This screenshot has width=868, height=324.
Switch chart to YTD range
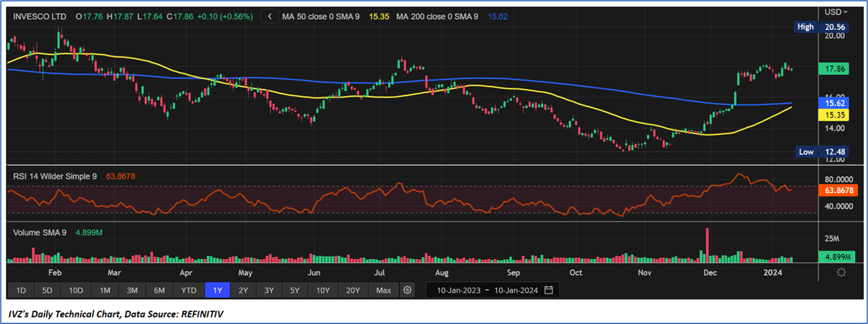point(188,290)
